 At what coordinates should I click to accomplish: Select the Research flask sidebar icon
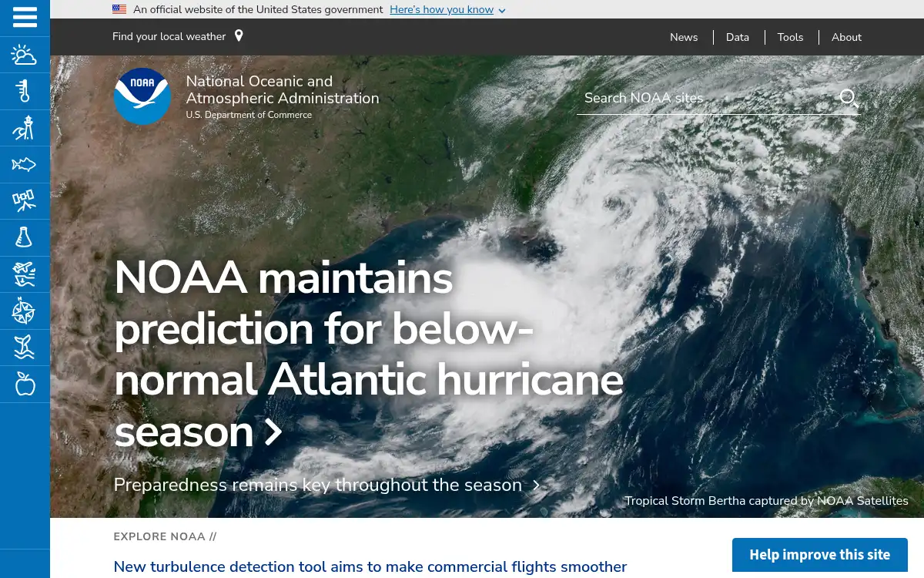pyautogui.click(x=25, y=237)
